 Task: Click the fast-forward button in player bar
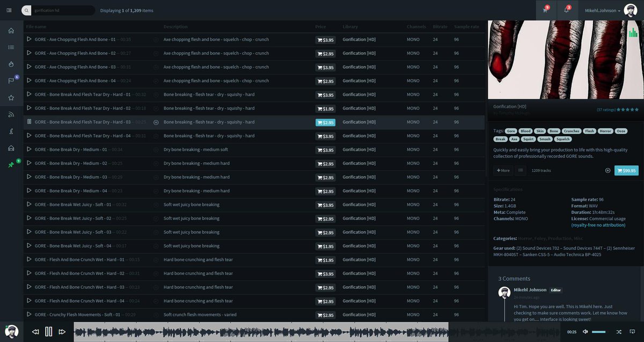pos(62,332)
